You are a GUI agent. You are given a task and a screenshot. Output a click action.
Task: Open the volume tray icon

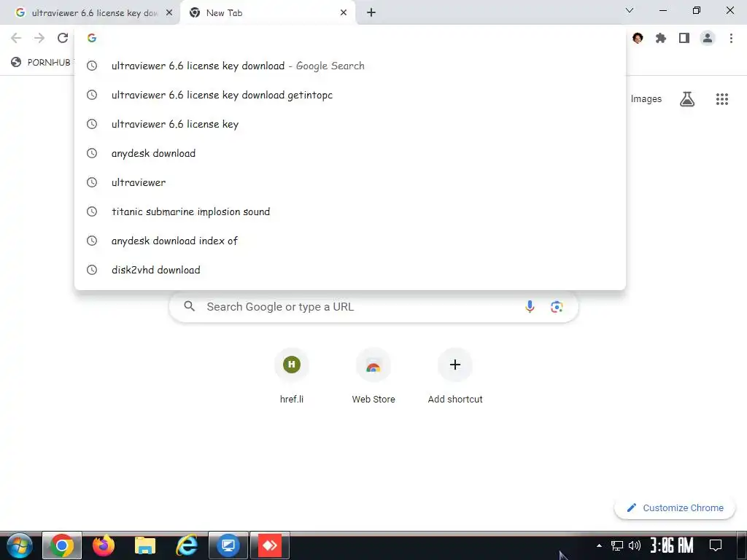click(634, 545)
